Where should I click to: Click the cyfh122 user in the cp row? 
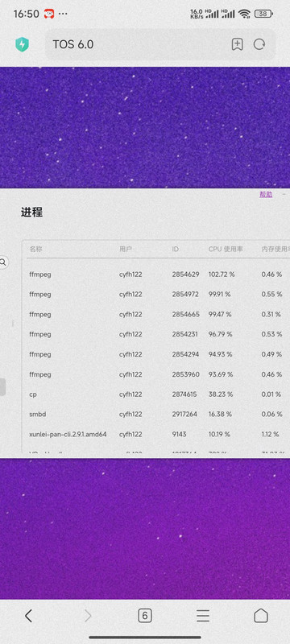130,394
